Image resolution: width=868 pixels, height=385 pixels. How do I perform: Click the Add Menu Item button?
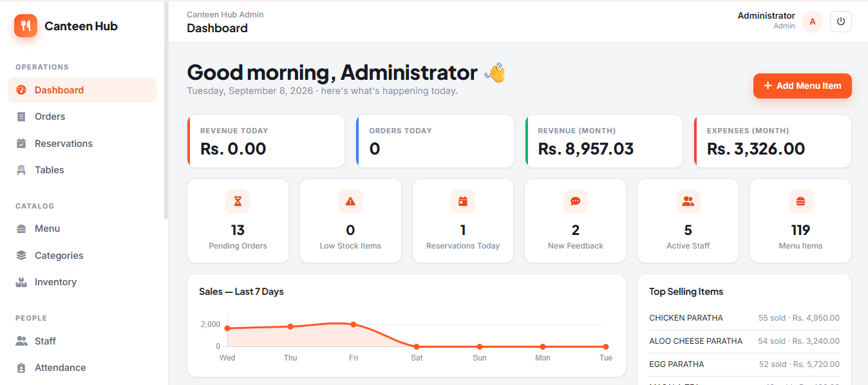pyautogui.click(x=802, y=86)
